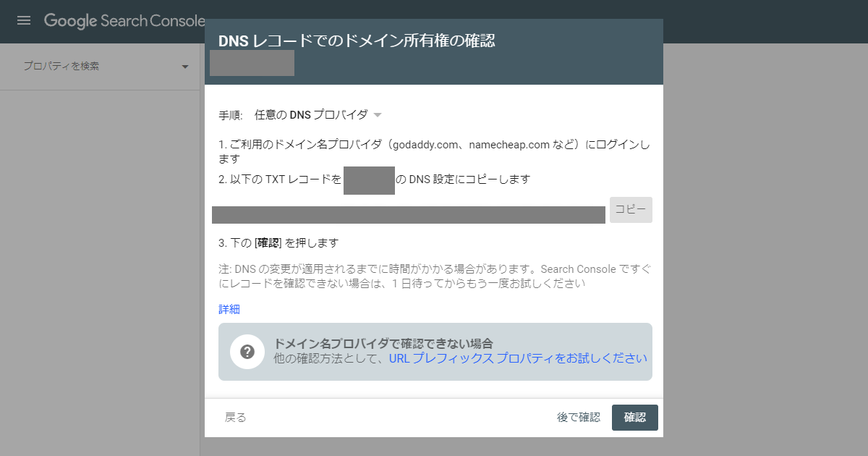Click the dialog title DNS レコードでのドメイン所有権の確認
868x456 pixels.
pyautogui.click(x=357, y=41)
